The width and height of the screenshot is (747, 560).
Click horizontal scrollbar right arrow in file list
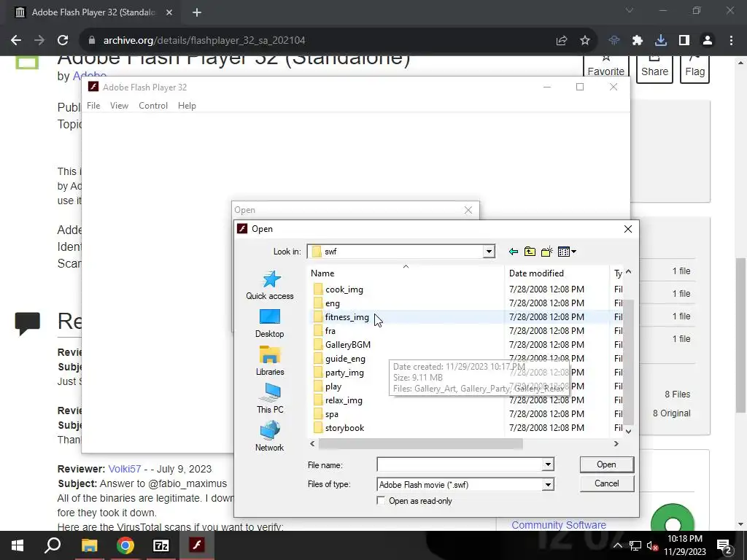616,444
